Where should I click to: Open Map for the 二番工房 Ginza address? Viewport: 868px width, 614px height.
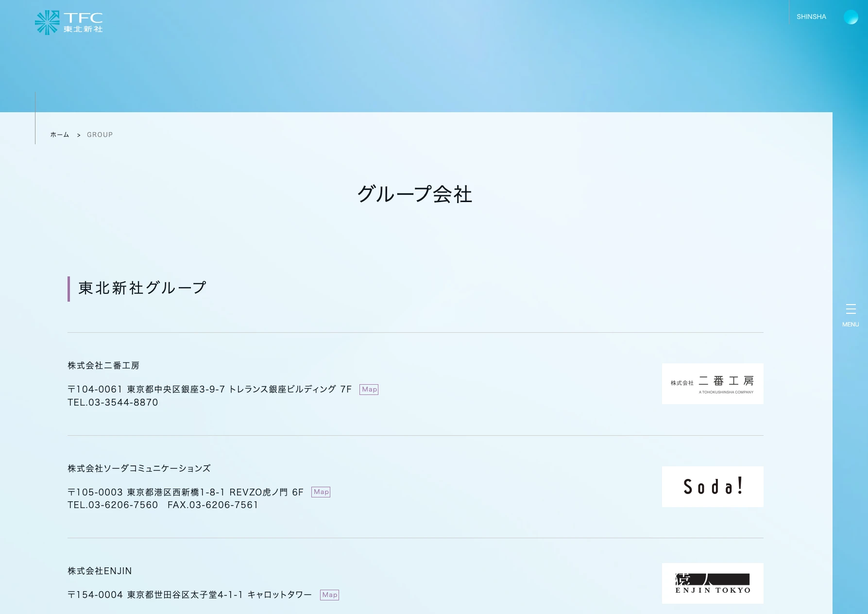pos(369,390)
